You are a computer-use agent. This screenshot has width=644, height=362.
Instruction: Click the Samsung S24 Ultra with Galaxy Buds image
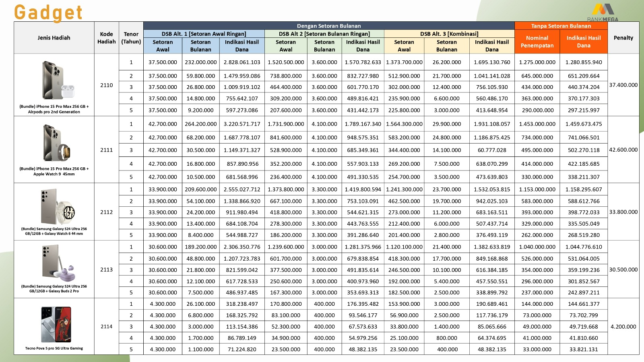click(x=58, y=264)
